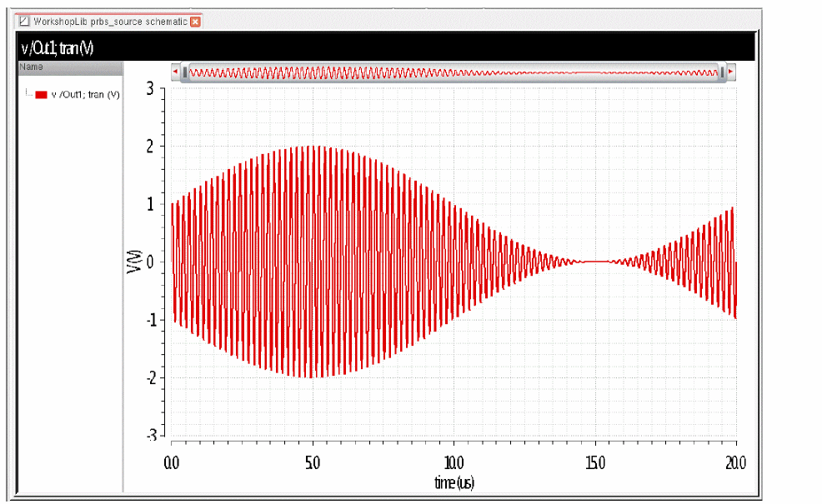Click the window icon on schematic tab
This screenshot has height=504, width=822.
point(24,22)
